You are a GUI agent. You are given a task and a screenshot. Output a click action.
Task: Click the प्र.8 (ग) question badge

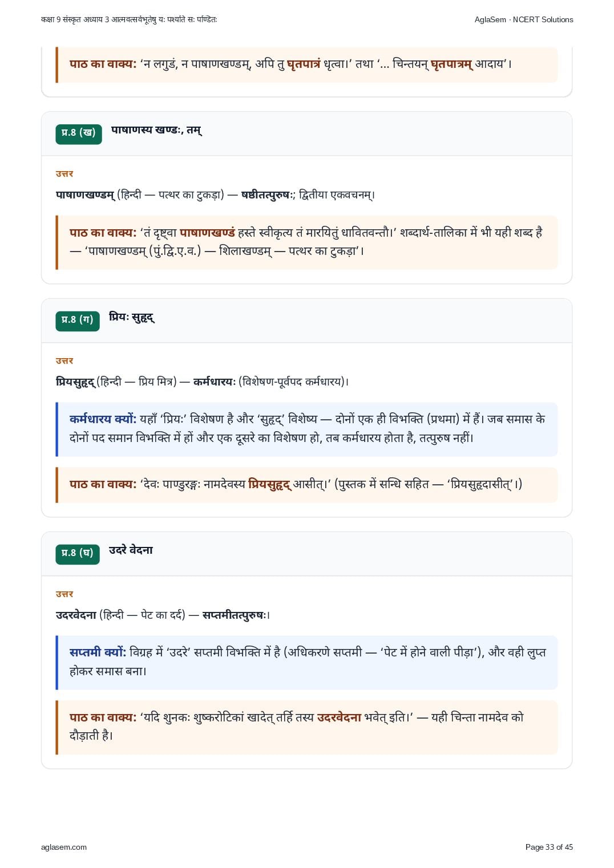(78, 321)
